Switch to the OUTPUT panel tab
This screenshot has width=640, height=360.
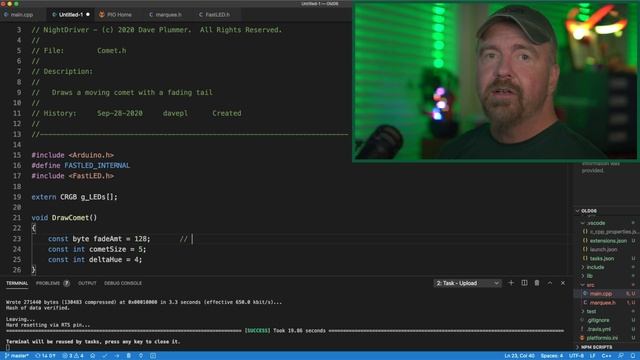coord(87,283)
